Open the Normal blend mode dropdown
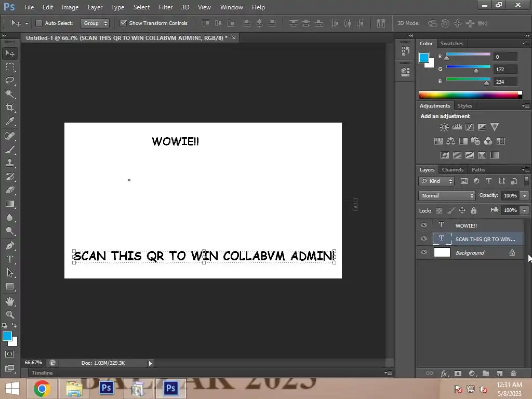This screenshot has width=532, height=399. point(446,196)
